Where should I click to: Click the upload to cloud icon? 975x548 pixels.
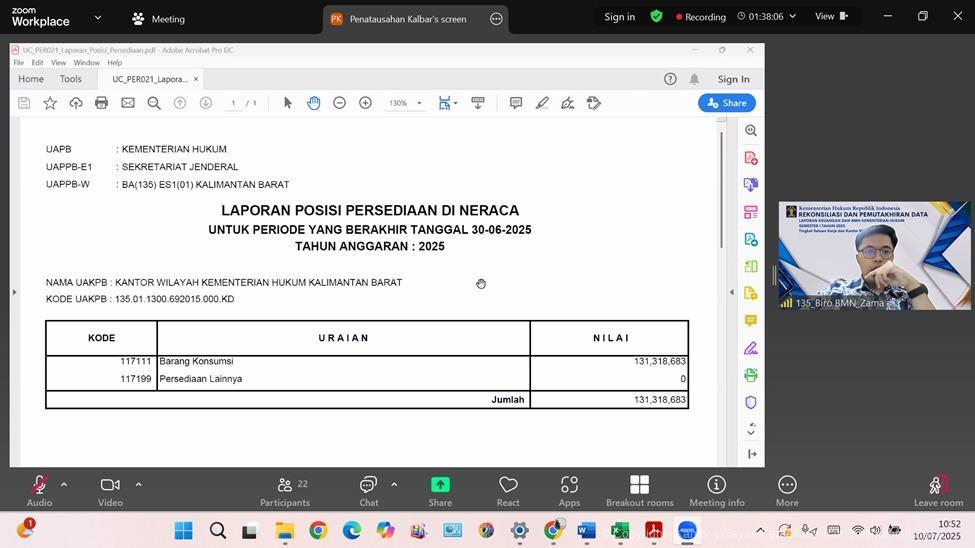(76, 103)
